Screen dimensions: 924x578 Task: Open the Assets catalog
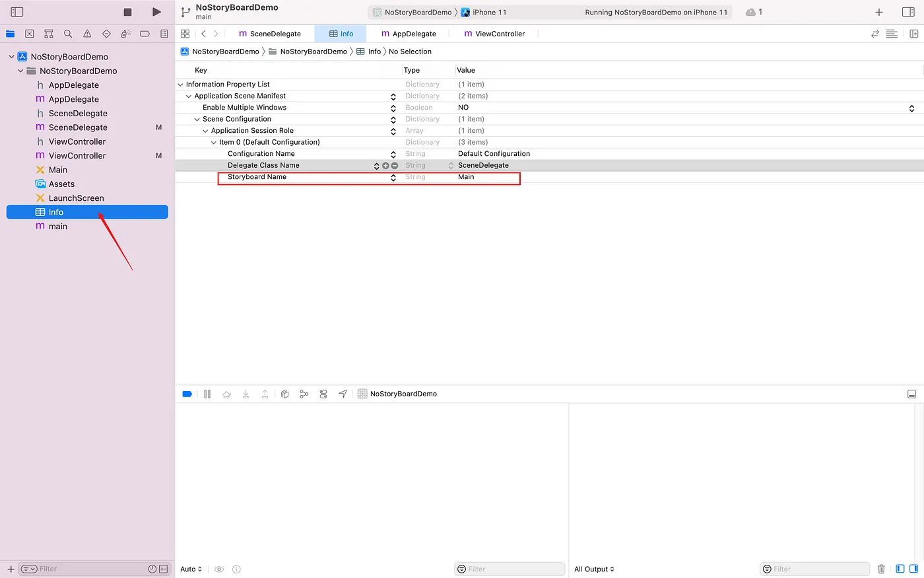coord(61,184)
